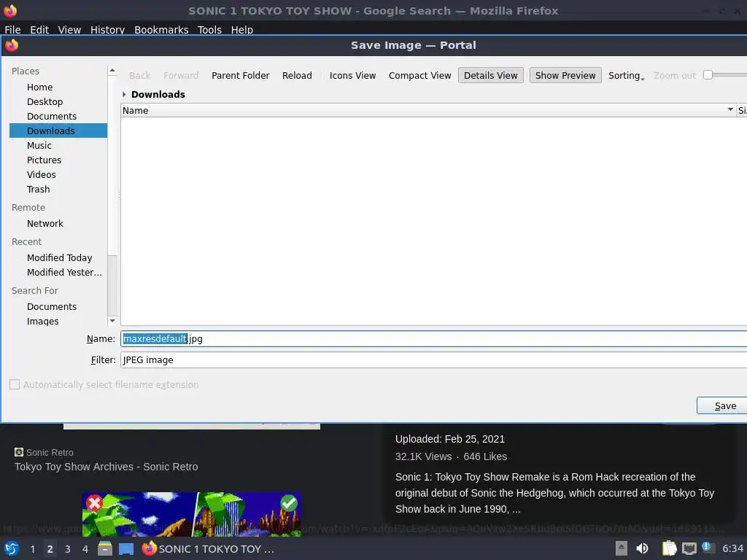Open the volume control tray icon
This screenshot has width=747, height=560.
coord(642,548)
